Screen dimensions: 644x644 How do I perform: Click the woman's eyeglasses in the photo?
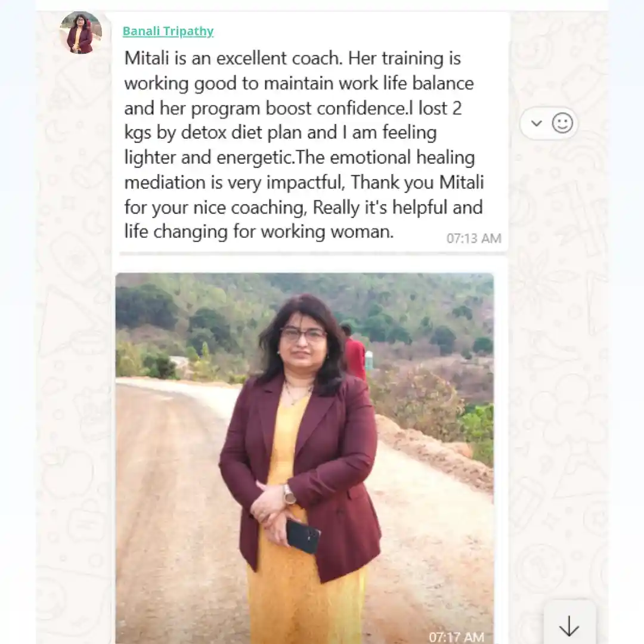(304, 335)
